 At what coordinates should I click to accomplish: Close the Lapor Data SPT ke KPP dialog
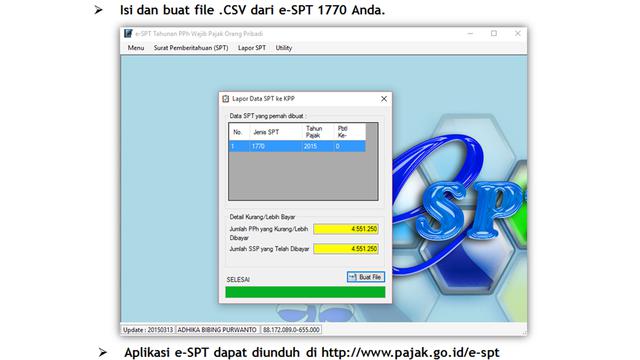(384, 99)
